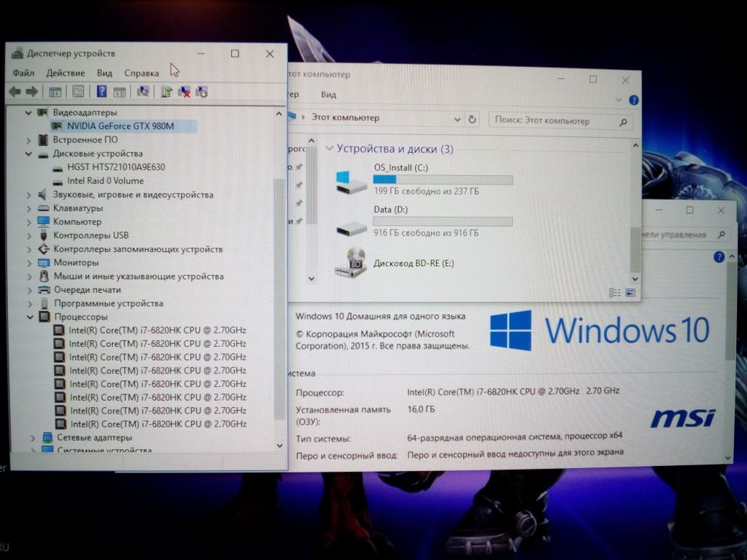Expand the Клавиатуры node
The width and height of the screenshot is (747, 560).
(x=28, y=209)
